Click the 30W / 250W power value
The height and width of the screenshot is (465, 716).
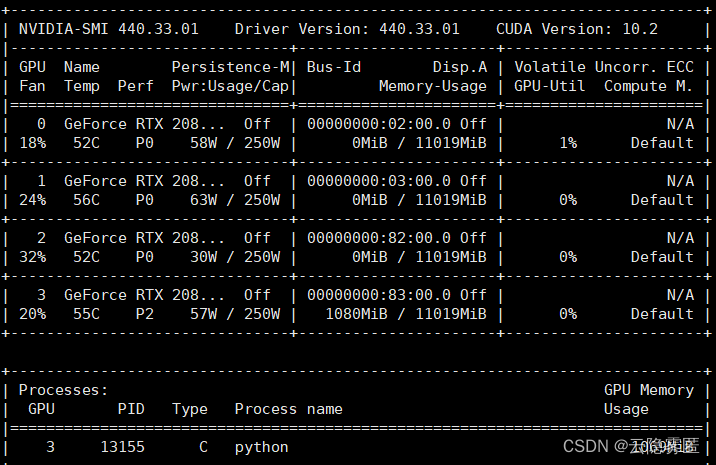[235, 257]
